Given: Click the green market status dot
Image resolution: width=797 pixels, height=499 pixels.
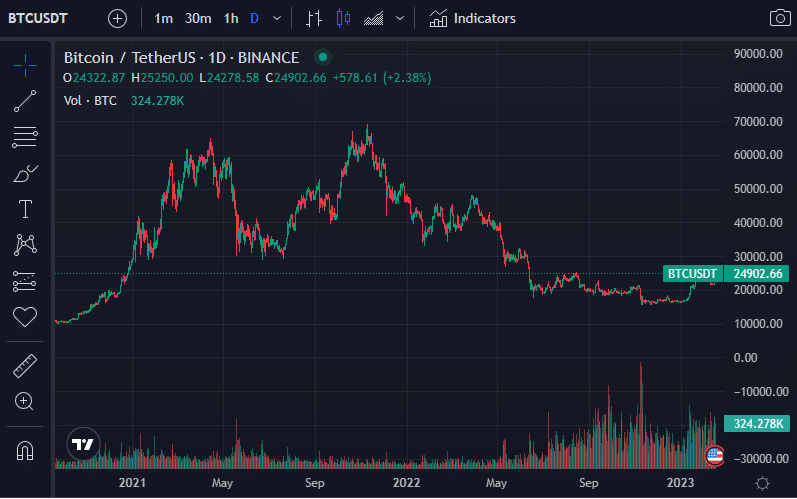Looking at the screenshot, I should (x=323, y=57).
